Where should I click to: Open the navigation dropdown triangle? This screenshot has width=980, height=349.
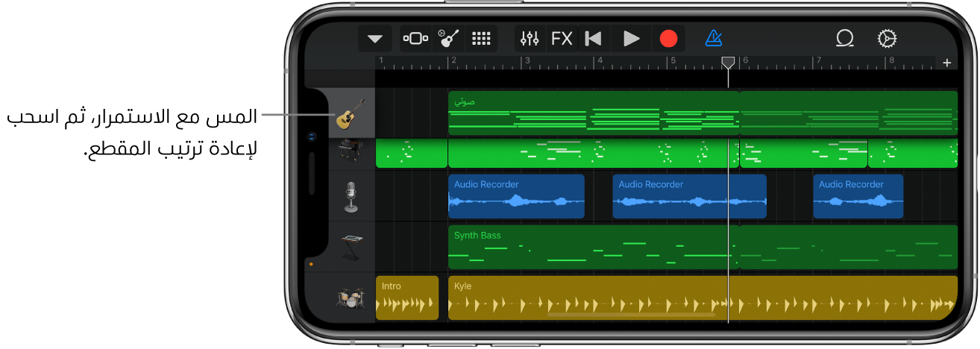[x=374, y=39]
